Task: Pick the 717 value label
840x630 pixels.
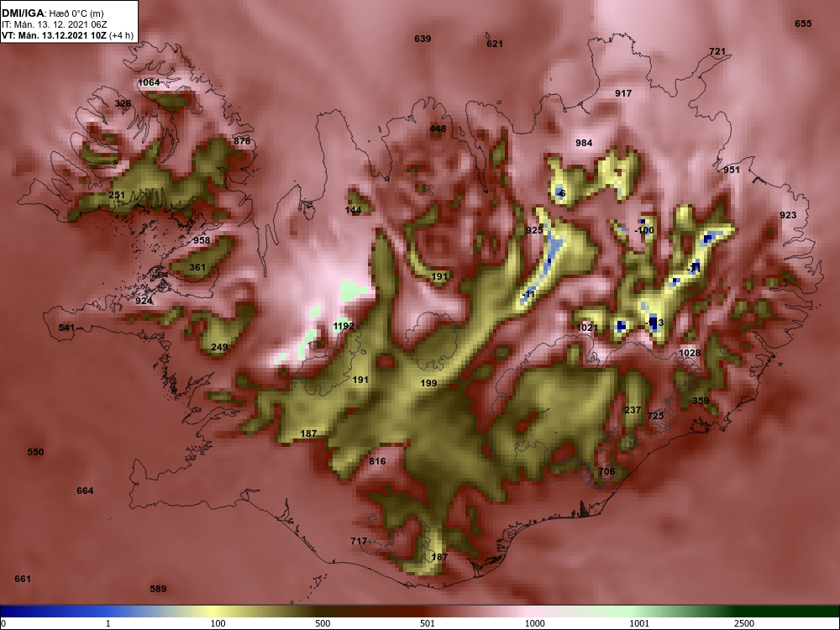Action: (x=359, y=541)
